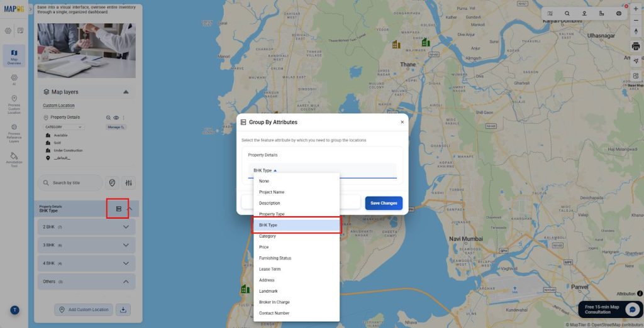Select Description attribute option
This screenshot has height=328, width=644.
[297, 203]
